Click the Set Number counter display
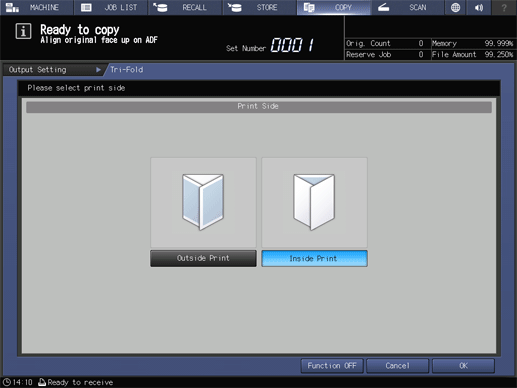 coord(293,45)
